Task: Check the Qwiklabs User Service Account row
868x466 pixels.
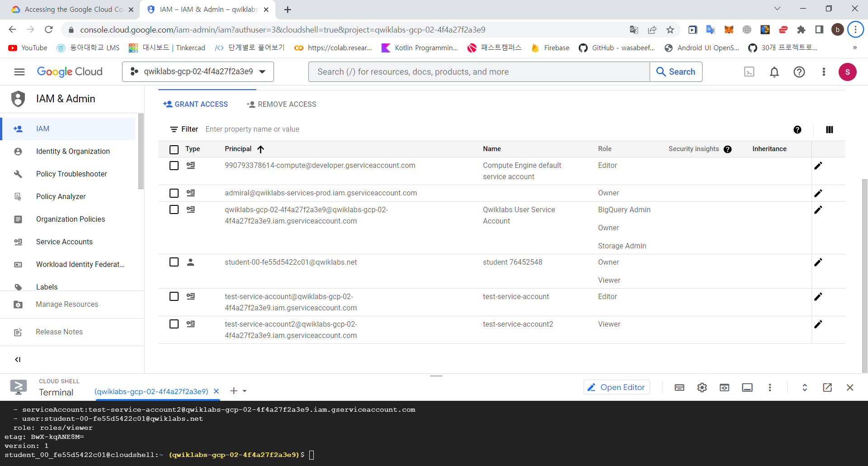Action: pos(174,209)
